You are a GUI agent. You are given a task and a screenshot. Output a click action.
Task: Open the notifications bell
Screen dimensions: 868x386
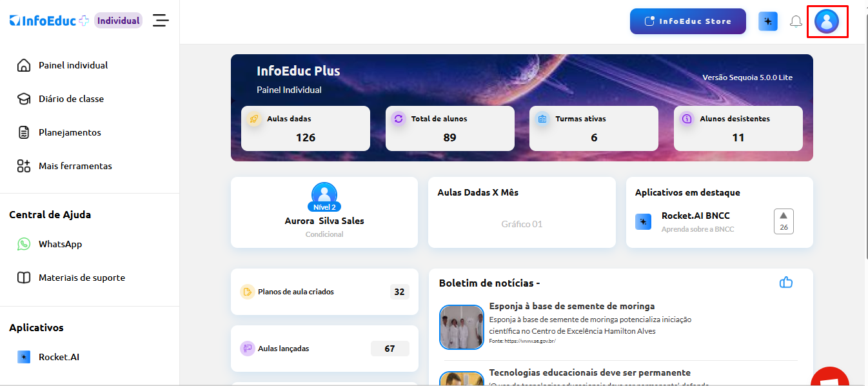(x=796, y=21)
